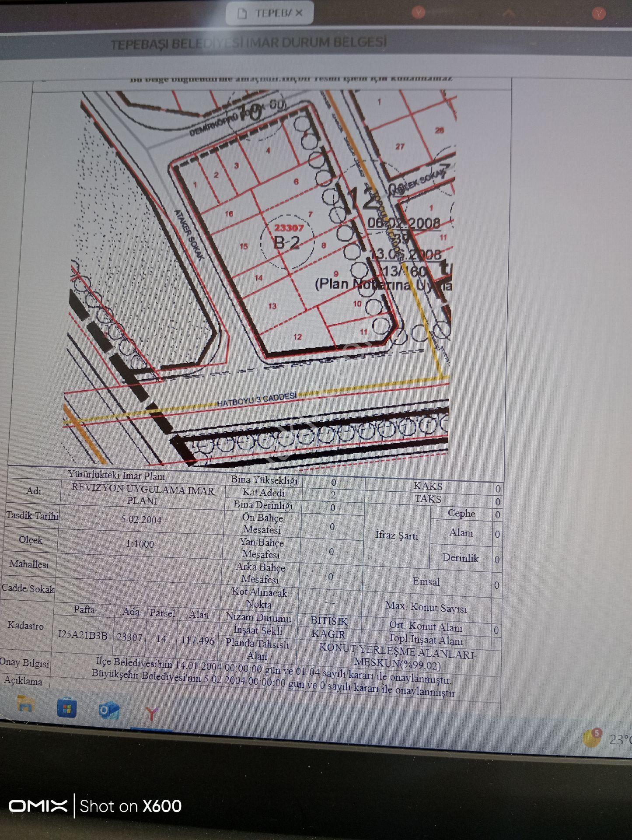Click the Yandex browser taskbar icon

pyautogui.click(x=151, y=714)
